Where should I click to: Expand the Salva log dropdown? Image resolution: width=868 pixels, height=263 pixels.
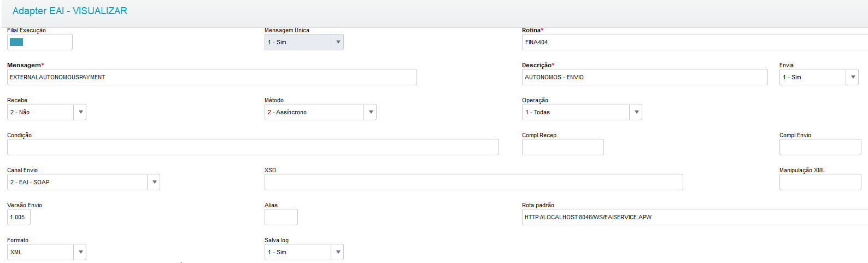(338, 252)
